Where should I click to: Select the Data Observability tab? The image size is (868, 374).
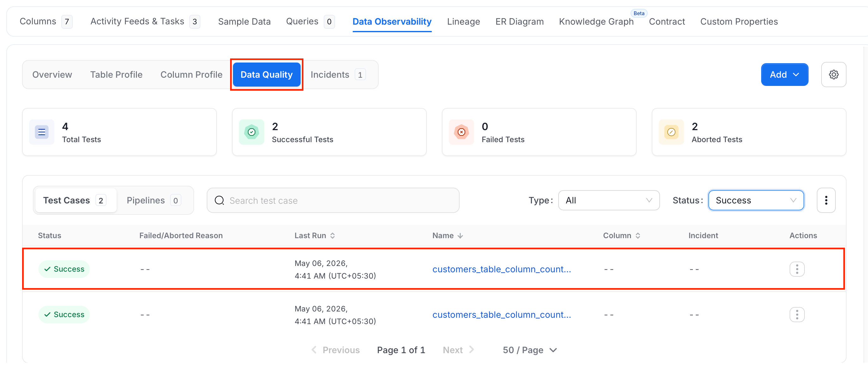click(392, 21)
